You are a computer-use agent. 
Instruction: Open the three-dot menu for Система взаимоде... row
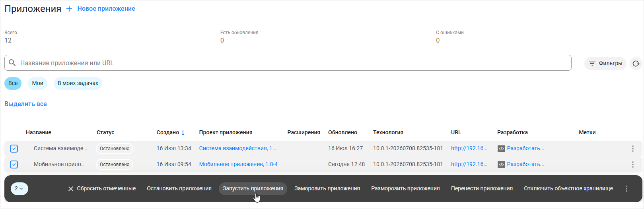tap(632, 149)
